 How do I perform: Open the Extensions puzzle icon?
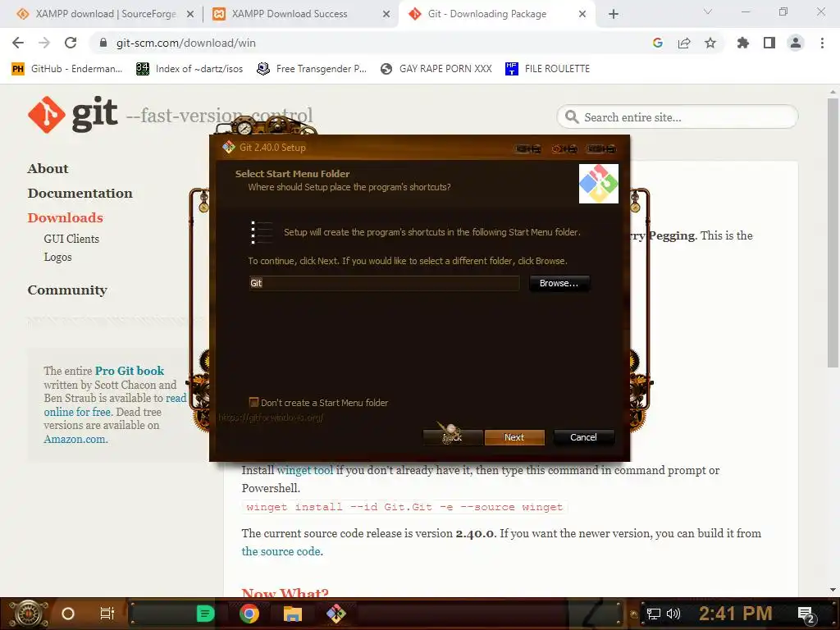point(742,43)
